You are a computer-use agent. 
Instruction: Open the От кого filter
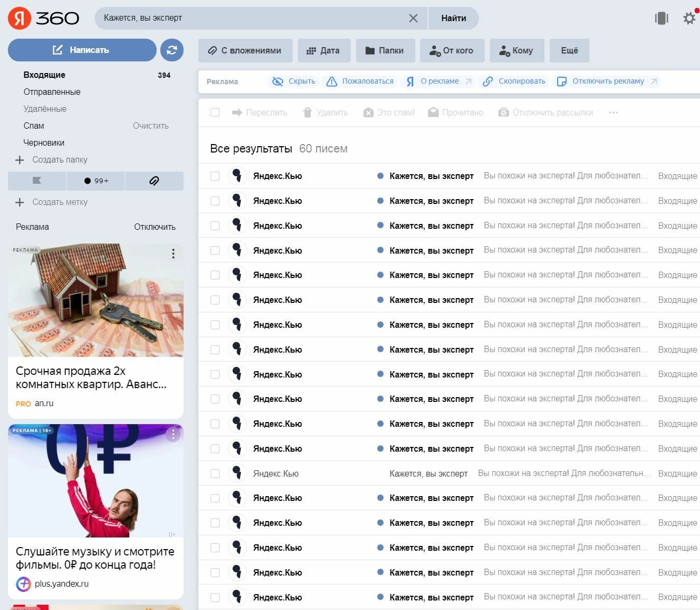(x=452, y=51)
